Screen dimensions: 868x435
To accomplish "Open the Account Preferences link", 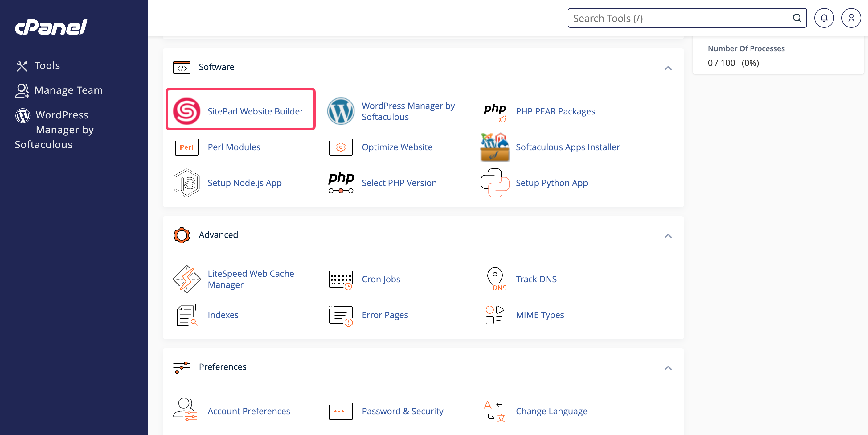I will (x=249, y=411).
